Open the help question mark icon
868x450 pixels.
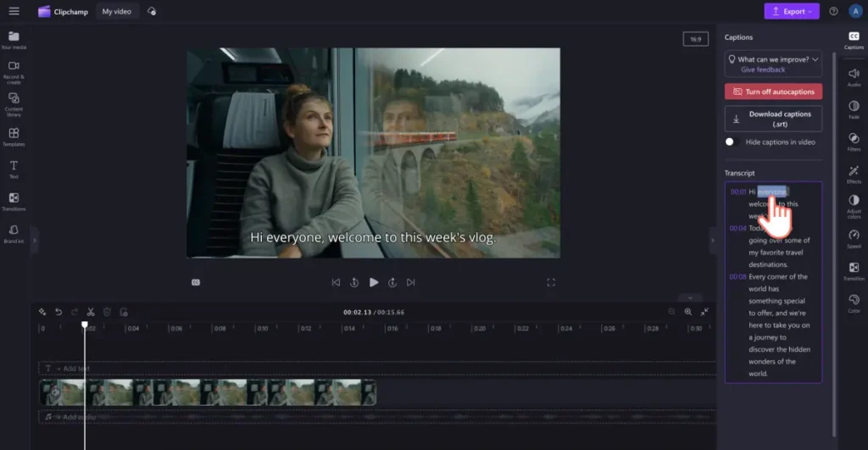point(833,11)
